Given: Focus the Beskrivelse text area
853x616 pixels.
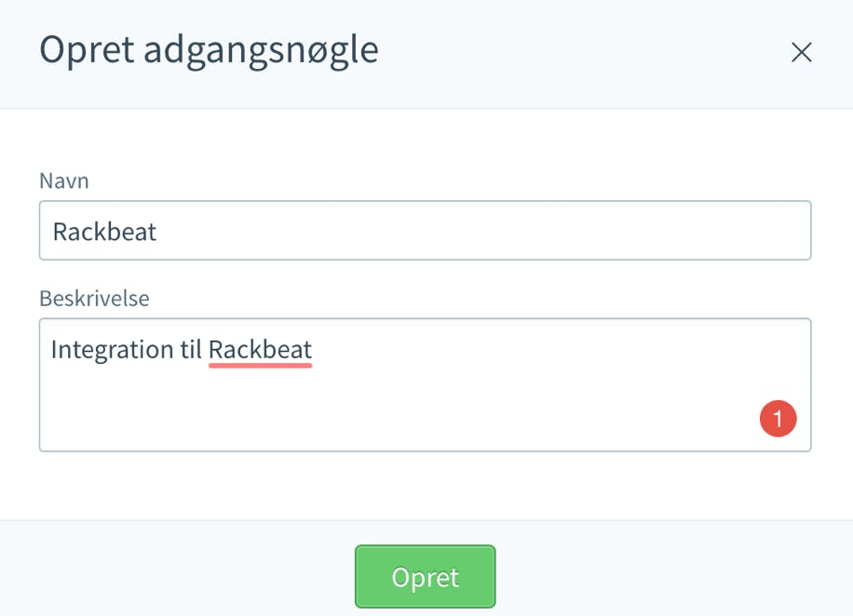Looking at the screenshot, I should point(425,385).
